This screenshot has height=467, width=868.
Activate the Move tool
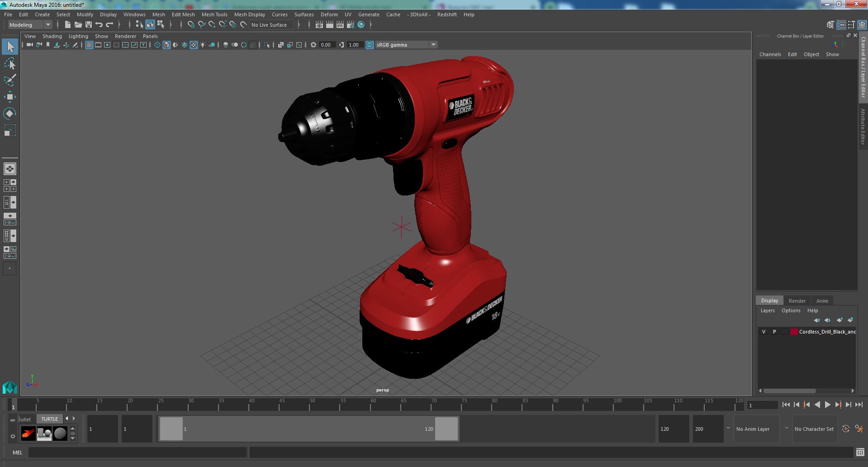(x=9, y=97)
